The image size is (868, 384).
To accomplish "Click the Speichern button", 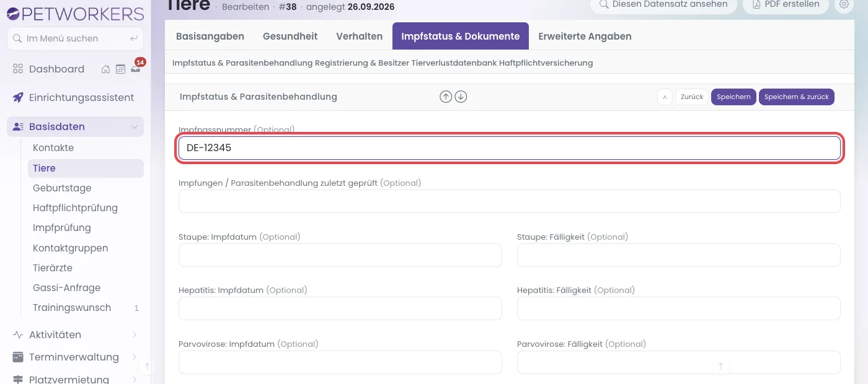I will (x=734, y=97).
